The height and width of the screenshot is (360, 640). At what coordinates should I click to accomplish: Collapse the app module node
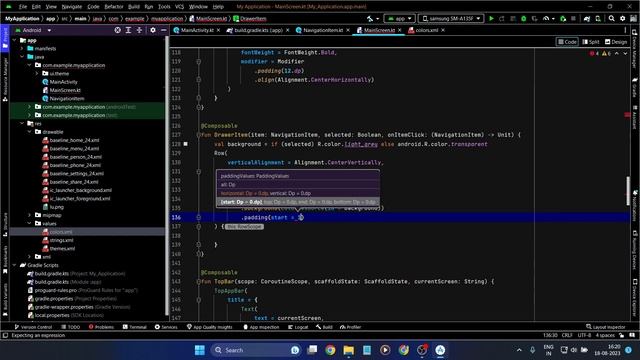pyautogui.click(x=15, y=40)
